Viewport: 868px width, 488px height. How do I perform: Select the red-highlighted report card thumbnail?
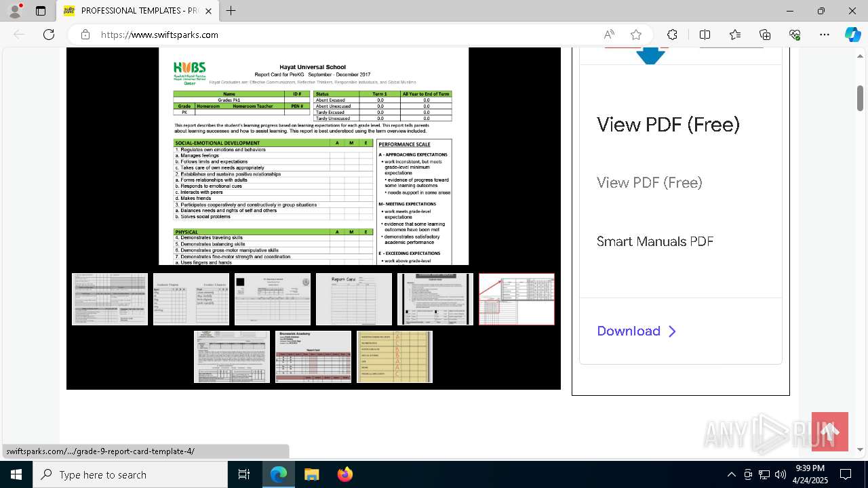coord(517,299)
